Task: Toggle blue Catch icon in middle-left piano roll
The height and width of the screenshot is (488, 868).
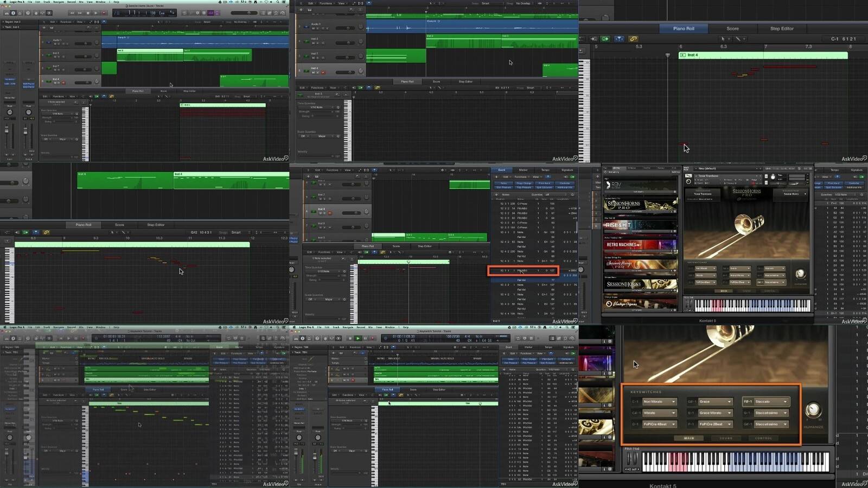Action: coord(35,232)
